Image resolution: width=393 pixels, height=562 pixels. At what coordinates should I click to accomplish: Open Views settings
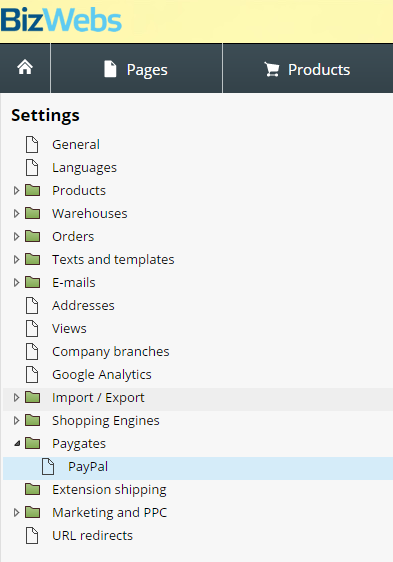pyautogui.click(x=69, y=328)
